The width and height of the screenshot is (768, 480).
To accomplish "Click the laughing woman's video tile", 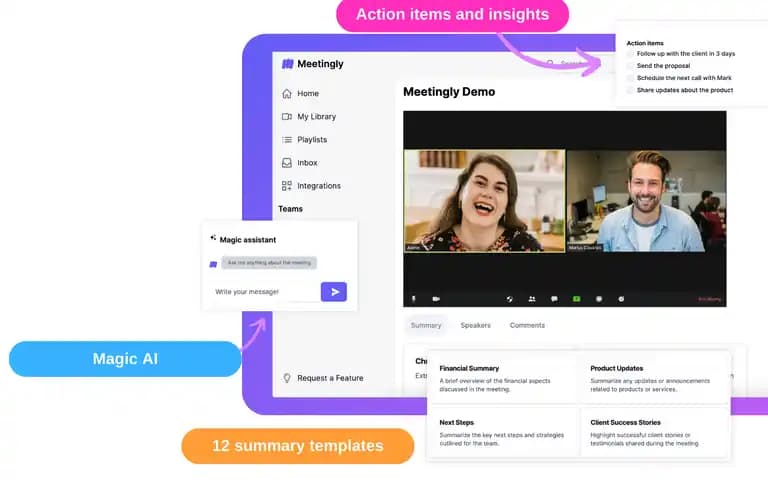I will tap(485, 201).
